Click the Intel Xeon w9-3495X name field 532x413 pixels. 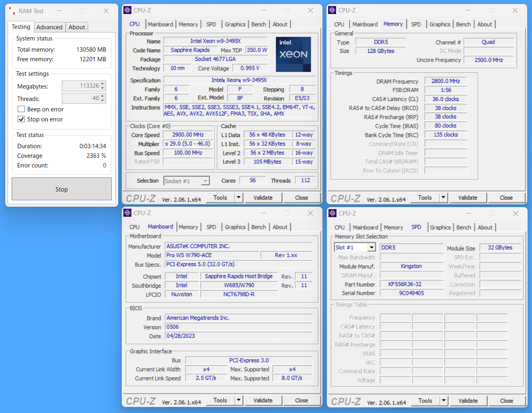coord(216,41)
